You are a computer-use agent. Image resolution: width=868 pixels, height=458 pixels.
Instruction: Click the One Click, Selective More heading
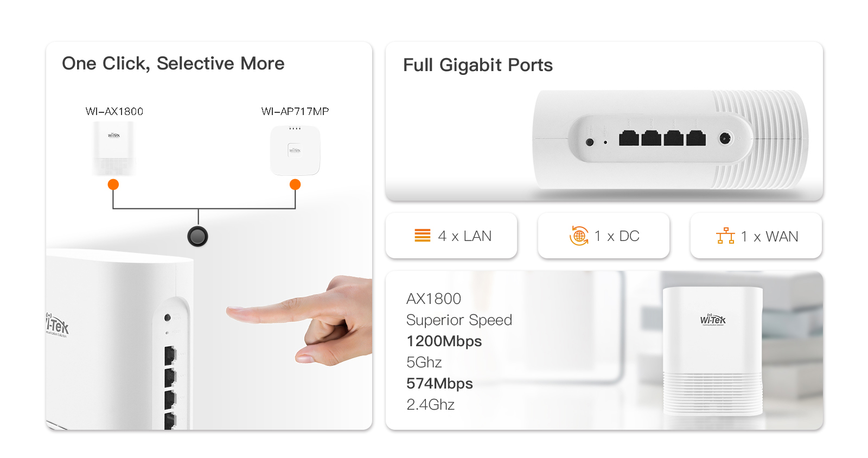pyautogui.click(x=173, y=63)
